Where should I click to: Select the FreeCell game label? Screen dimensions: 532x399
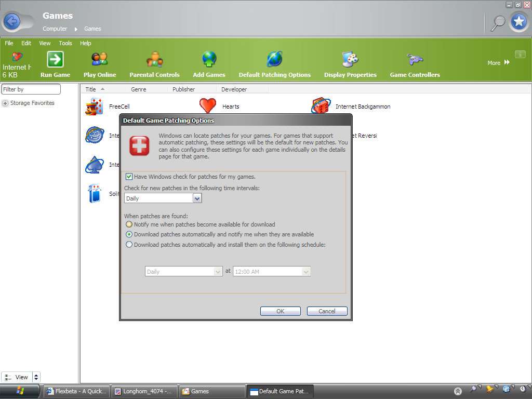(119, 107)
